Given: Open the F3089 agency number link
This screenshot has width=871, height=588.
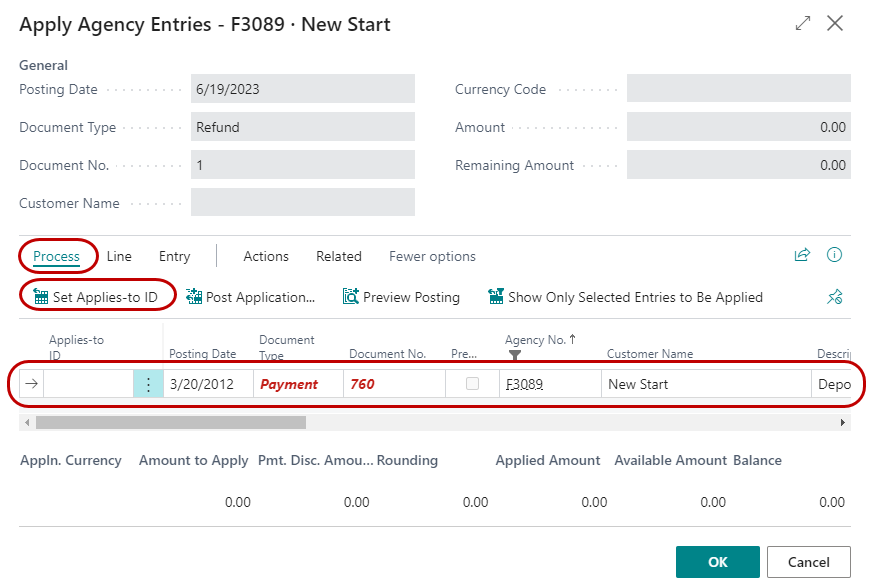Looking at the screenshot, I should pos(523,384).
